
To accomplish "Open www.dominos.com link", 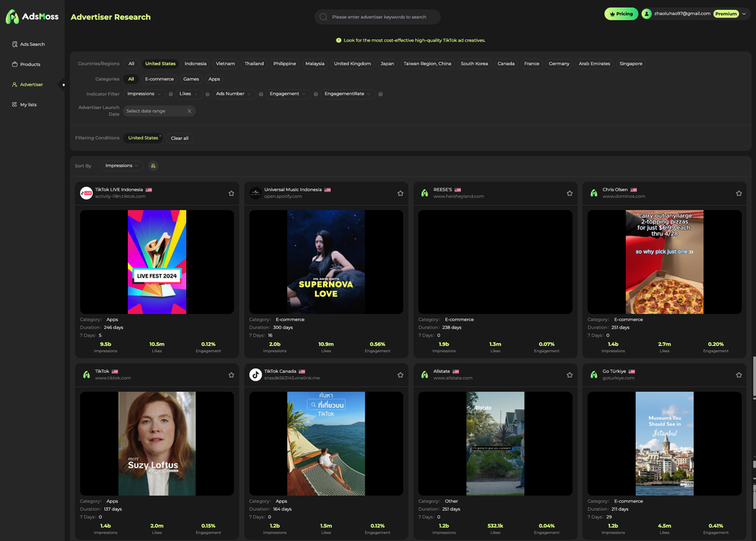I will [624, 197].
